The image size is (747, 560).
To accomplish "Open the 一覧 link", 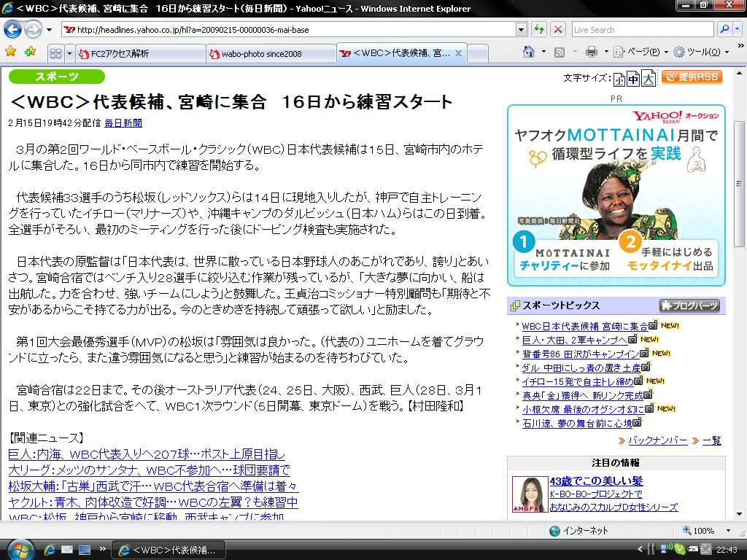I will (712, 440).
